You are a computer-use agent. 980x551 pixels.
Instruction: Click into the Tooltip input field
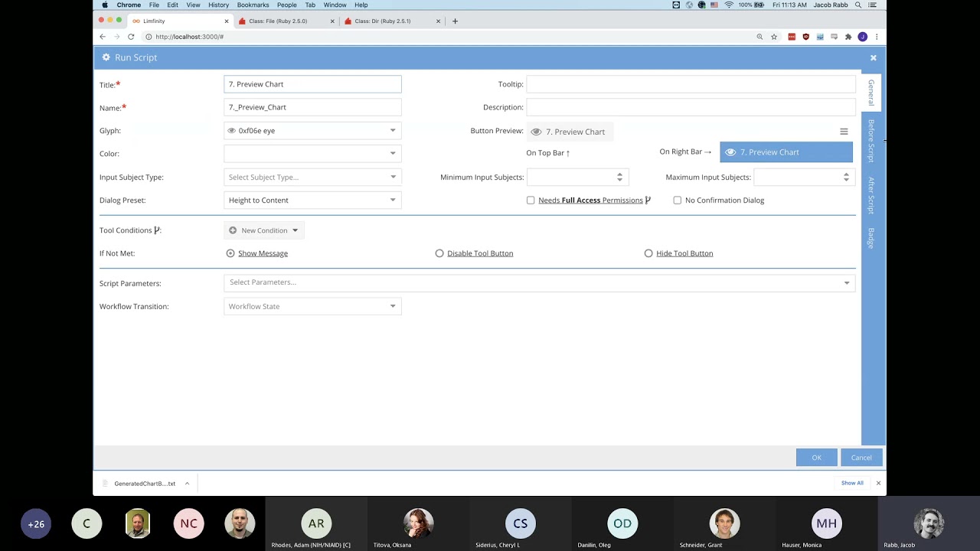coord(691,84)
